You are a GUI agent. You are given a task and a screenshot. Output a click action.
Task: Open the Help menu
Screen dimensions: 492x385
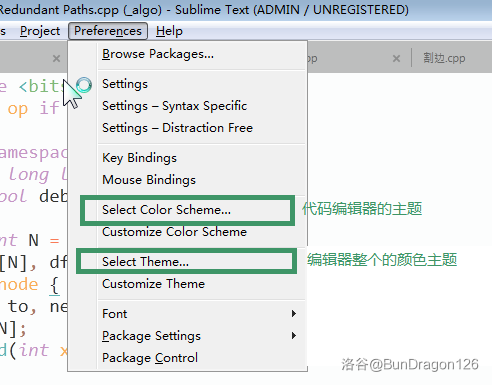coord(169,31)
